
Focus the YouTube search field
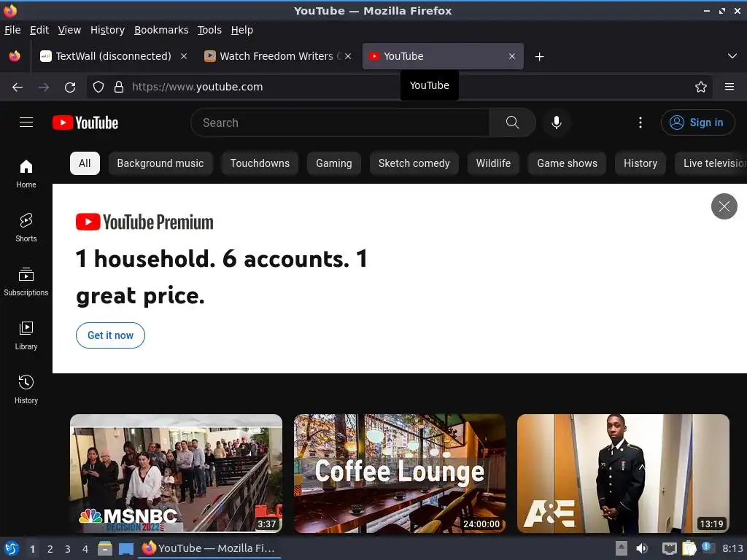[340, 122]
